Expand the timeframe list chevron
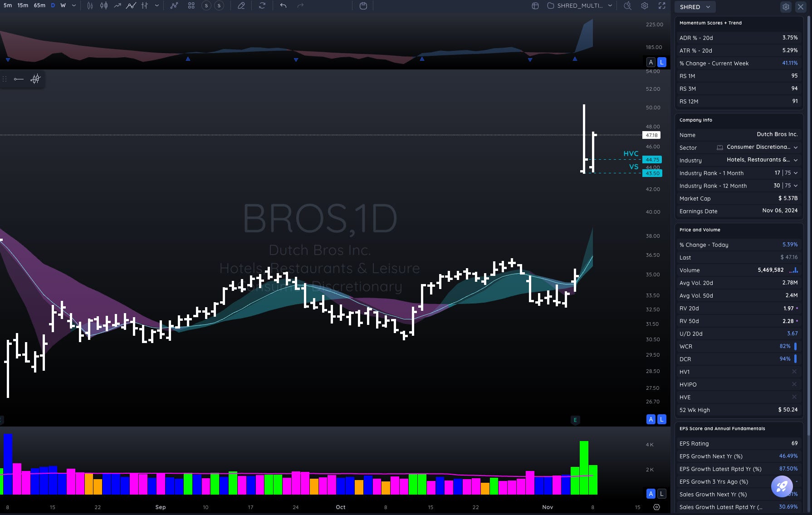 point(74,5)
